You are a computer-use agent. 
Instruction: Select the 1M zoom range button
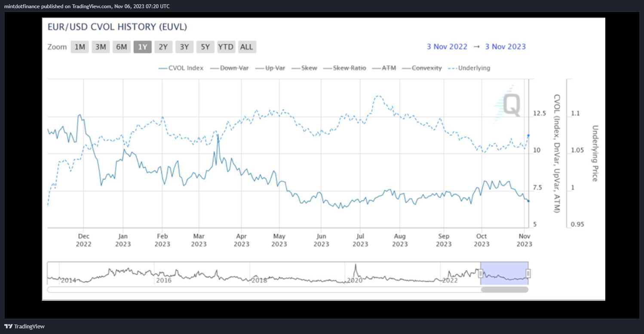pyautogui.click(x=80, y=47)
